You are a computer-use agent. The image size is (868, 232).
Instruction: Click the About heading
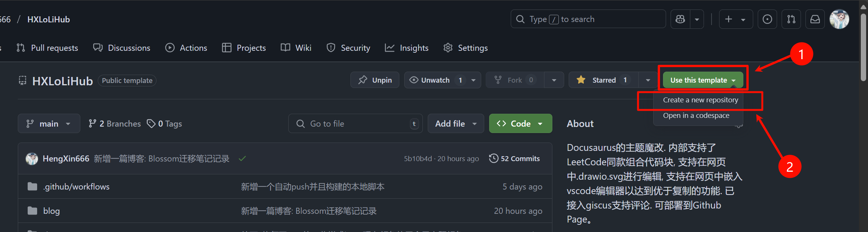click(x=580, y=124)
